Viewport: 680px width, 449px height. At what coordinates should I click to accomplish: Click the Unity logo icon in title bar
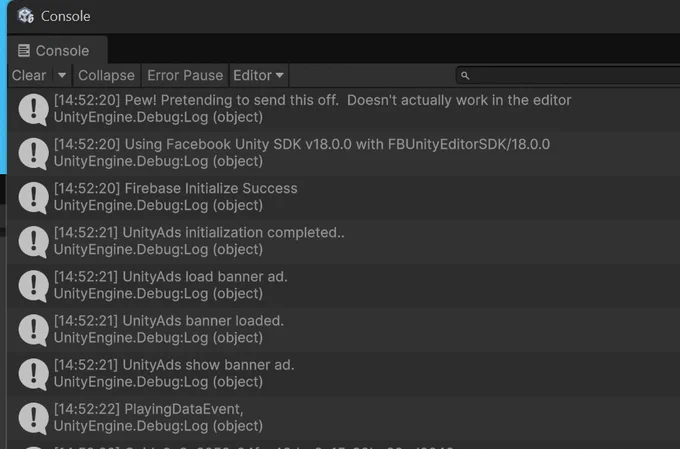tap(26, 16)
